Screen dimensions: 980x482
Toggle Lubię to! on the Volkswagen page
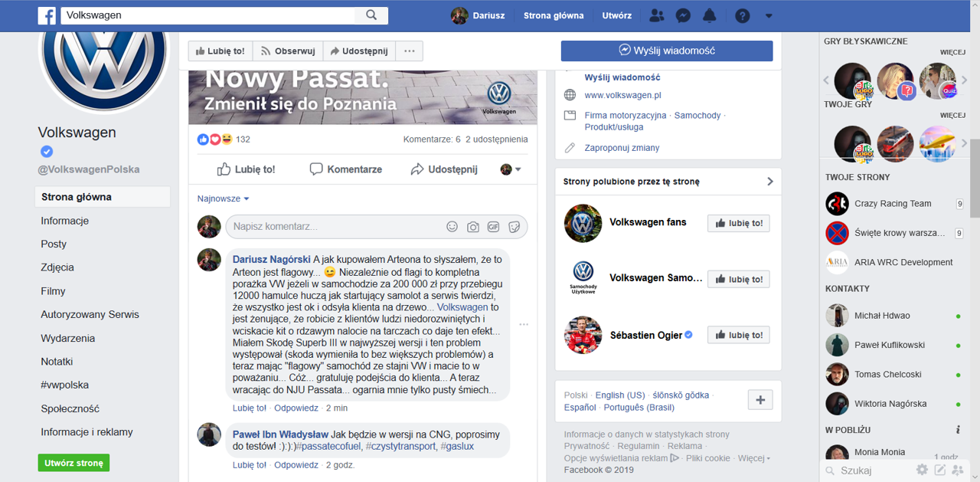pos(220,51)
